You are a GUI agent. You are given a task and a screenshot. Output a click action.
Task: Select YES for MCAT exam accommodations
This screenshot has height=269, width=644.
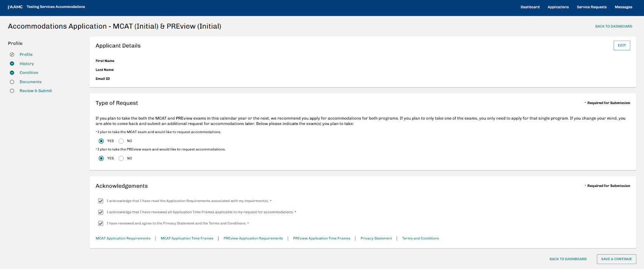(101, 141)
